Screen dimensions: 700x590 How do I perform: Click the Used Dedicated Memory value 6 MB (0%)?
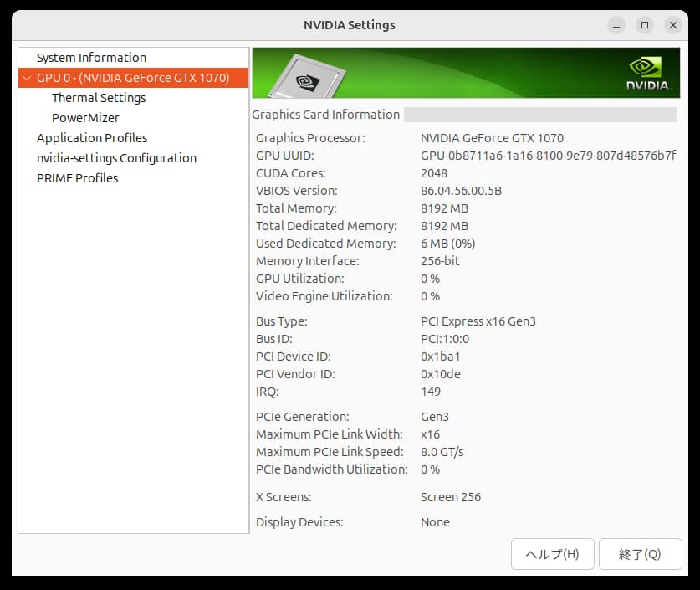tap(447, 244)
